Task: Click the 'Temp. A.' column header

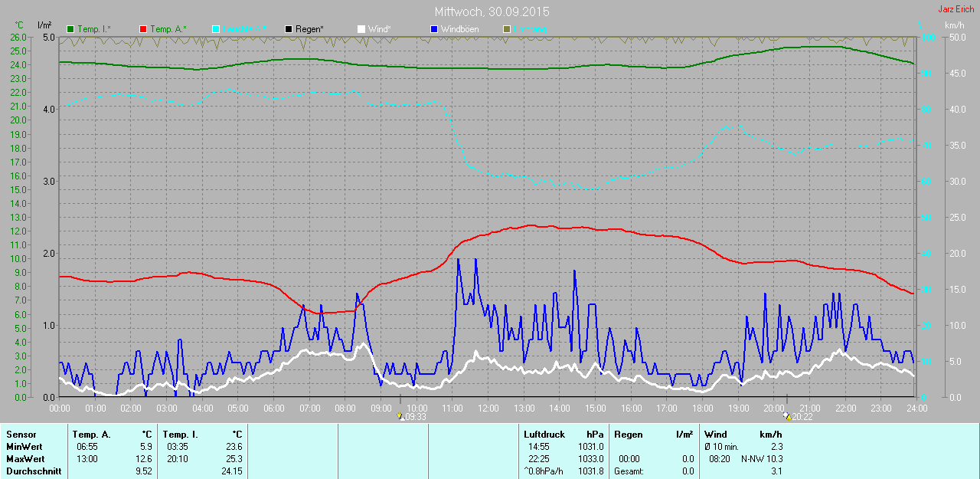Action: [92, 435]
